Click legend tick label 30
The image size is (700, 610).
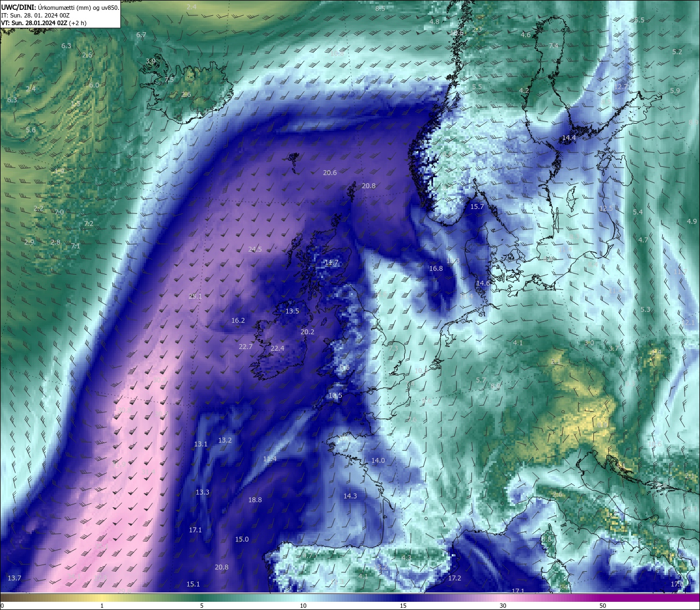pyautogui.click(x=503, y=606)
